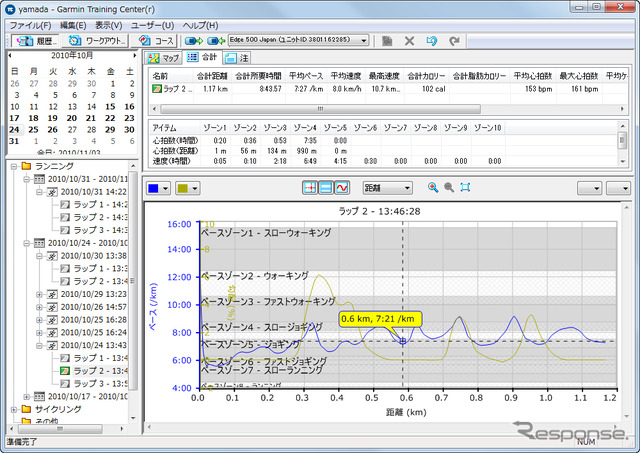Open the ファイル(F) menu
Viewport: 640px width, 453px height.
(x=30, y=25)
